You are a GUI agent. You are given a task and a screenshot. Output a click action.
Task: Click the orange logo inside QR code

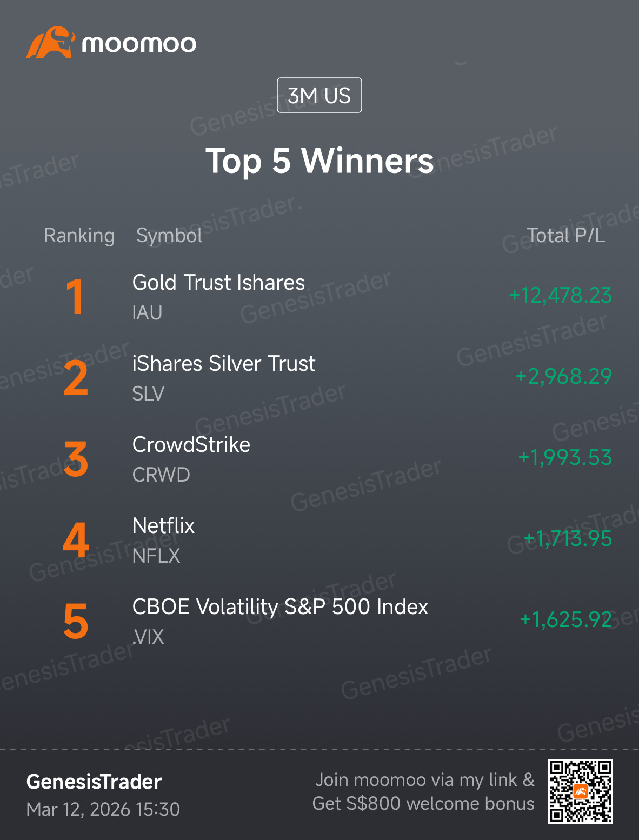(x=581, y=791)
